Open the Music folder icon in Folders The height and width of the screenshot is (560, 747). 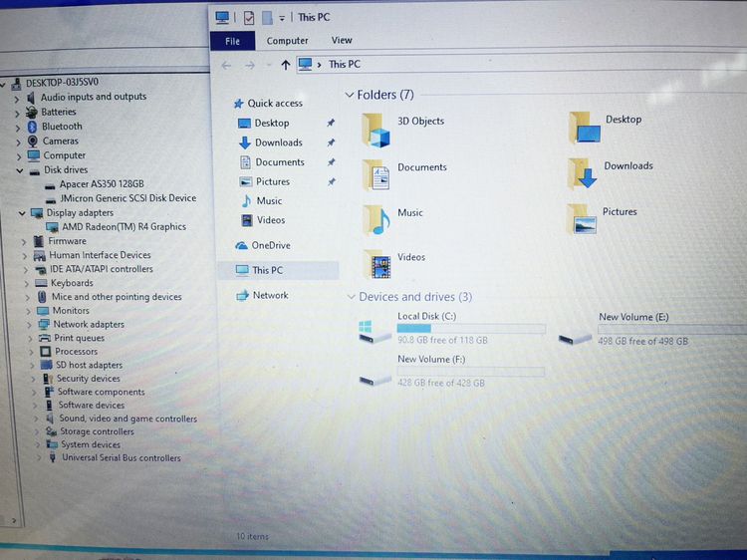(376, 220)
